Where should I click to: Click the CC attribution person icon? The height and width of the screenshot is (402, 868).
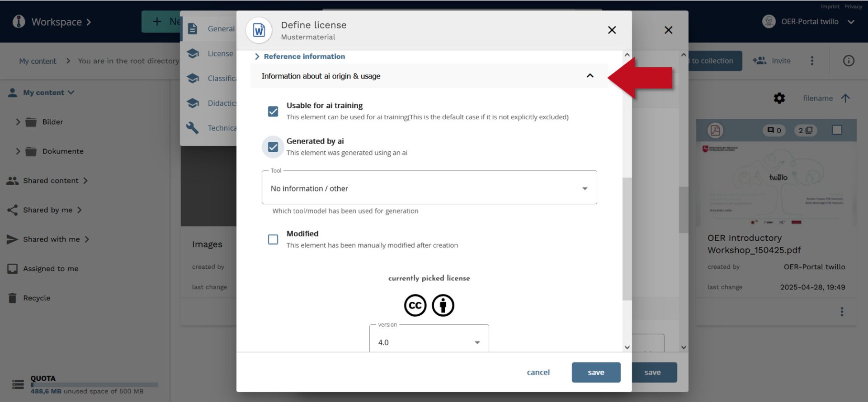tap(443, 305)
